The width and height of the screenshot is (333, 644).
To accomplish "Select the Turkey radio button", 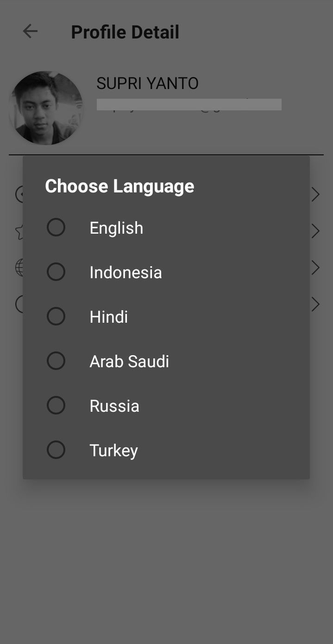I will [x=56, y=450].
